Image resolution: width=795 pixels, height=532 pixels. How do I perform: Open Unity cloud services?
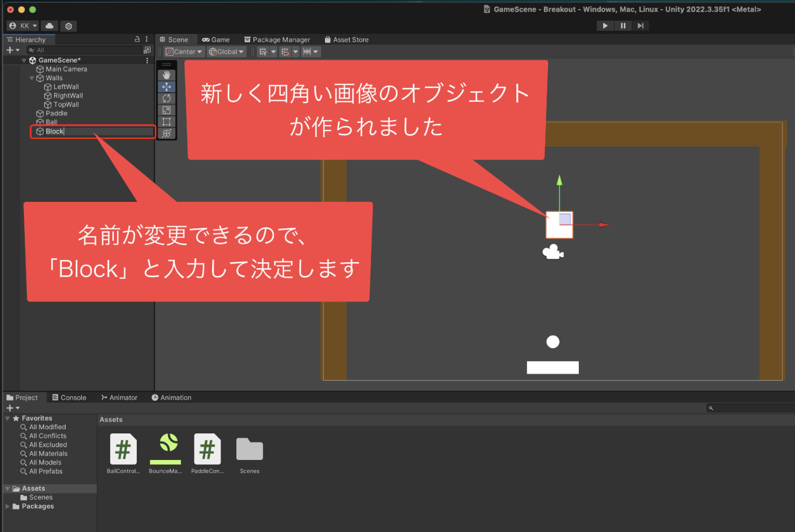(49, 25)
